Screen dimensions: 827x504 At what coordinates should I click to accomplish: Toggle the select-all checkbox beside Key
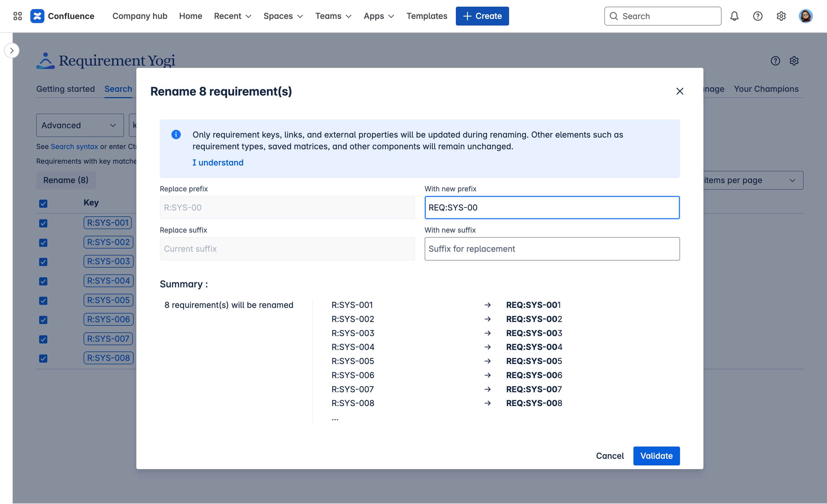tap(43, 204)
